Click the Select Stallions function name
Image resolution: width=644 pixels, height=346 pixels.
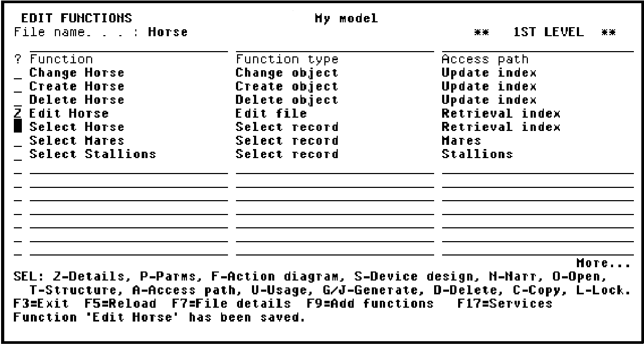(93, 154)
